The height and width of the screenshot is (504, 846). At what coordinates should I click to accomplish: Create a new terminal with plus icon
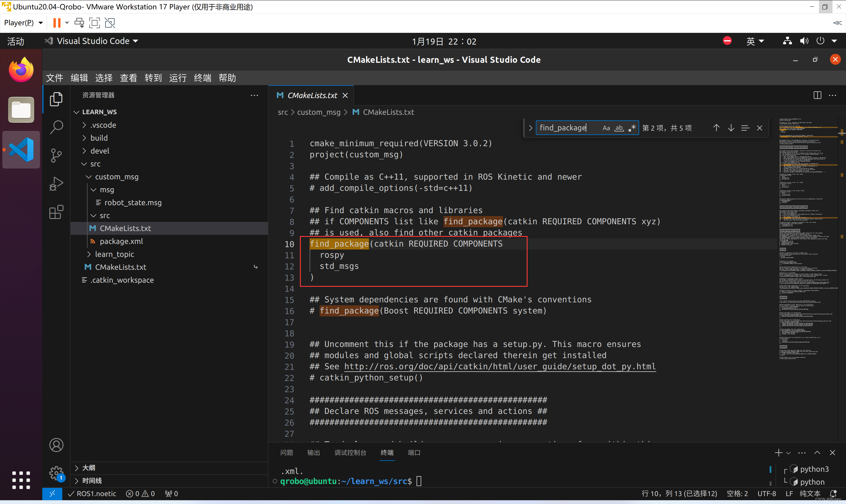pyautogui.click(x=778, y=453)
